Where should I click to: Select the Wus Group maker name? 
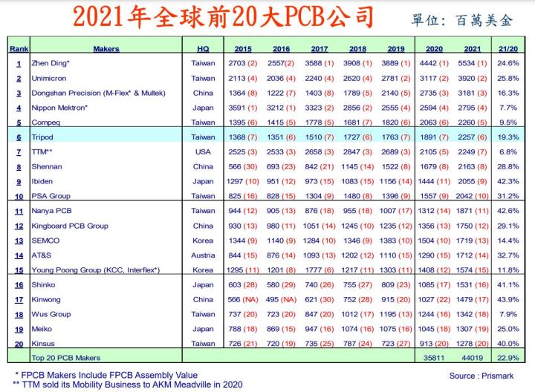click(x=51, y=314)
